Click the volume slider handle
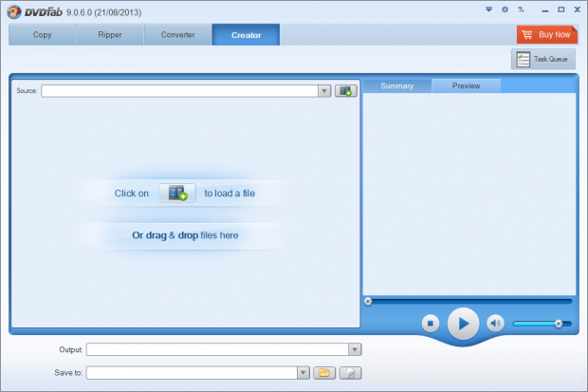The width and height of the screenshot is (588, 392). pyautogui.click(x=559, y=324)
